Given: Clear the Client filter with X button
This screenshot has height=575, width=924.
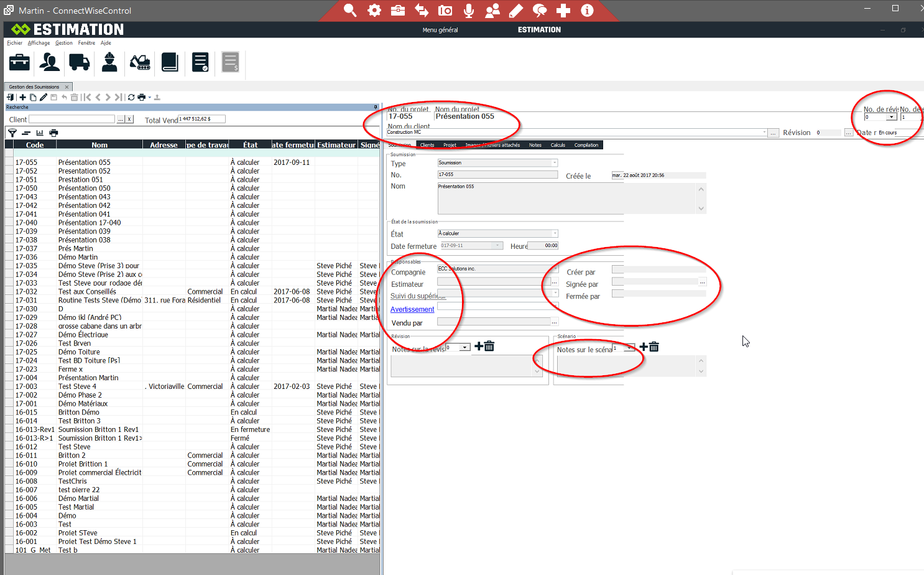Looking at the screenshot, I should click(129, 119).
